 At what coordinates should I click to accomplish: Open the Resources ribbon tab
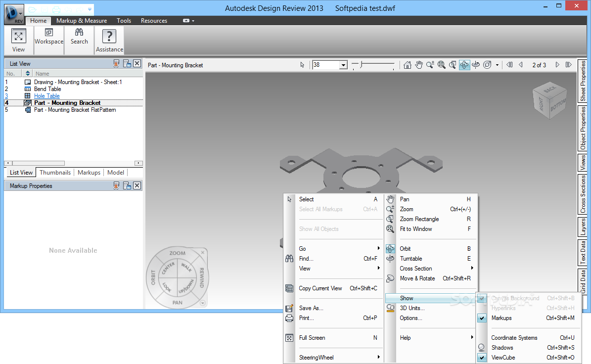pyautogui.click(x=154, y=21)
